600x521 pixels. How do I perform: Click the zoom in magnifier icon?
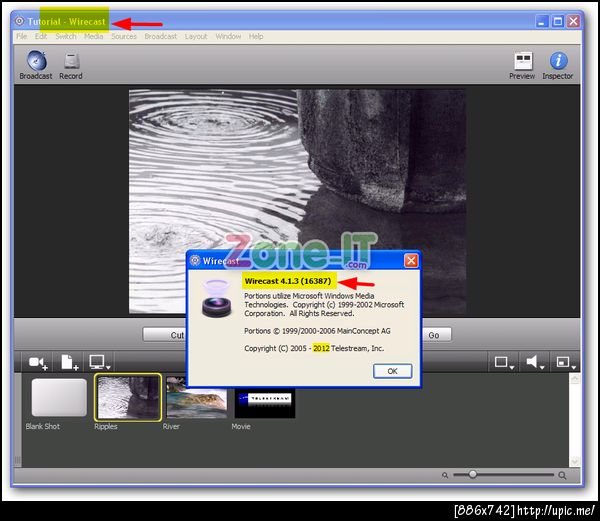(x=562, y=475)
